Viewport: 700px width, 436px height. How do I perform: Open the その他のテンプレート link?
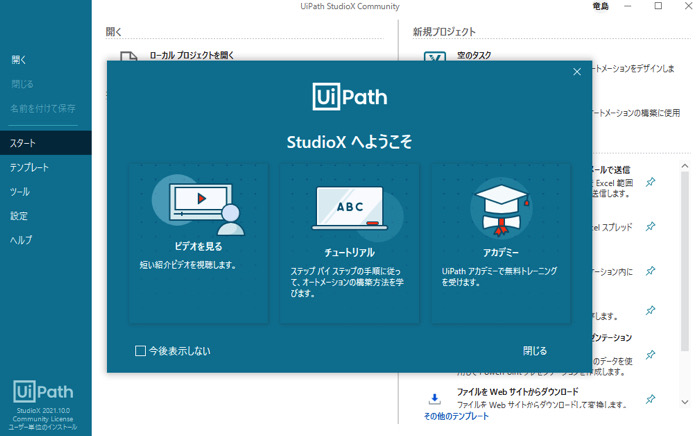(456, 416)
